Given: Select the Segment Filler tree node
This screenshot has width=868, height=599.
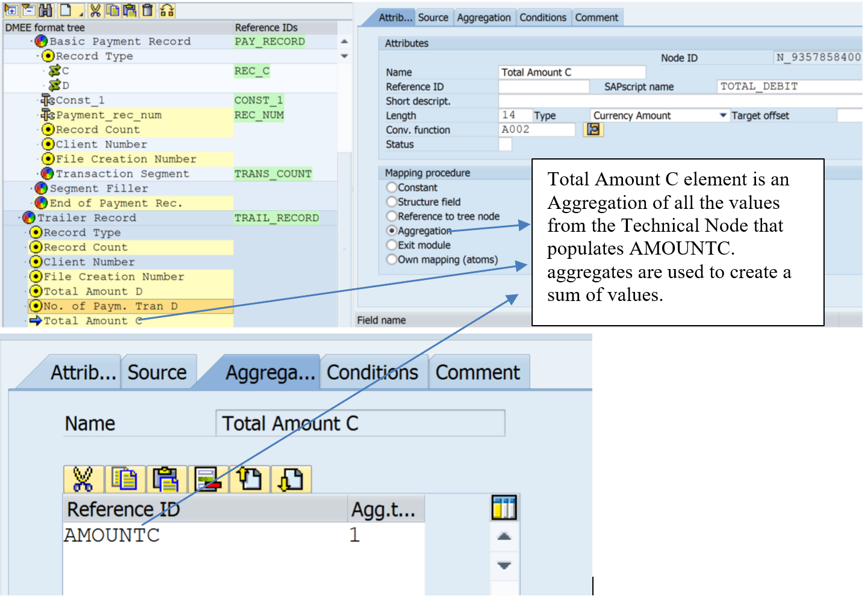Looking at the screenshot, I should click(99, 188).
